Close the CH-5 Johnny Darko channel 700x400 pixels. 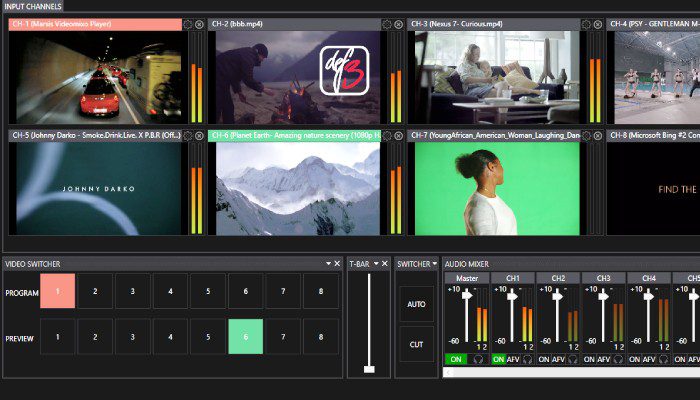pyautogui.click(x=199, y=136)
